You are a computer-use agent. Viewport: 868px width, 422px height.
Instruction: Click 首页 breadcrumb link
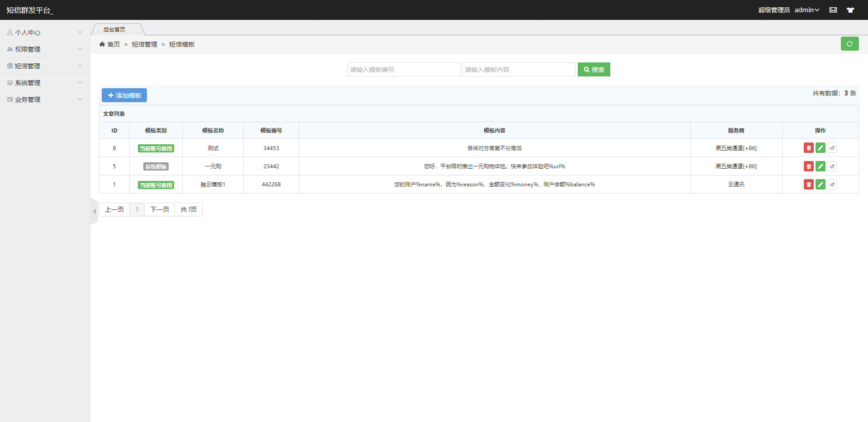pyautogui.click(x=113, y=44)
